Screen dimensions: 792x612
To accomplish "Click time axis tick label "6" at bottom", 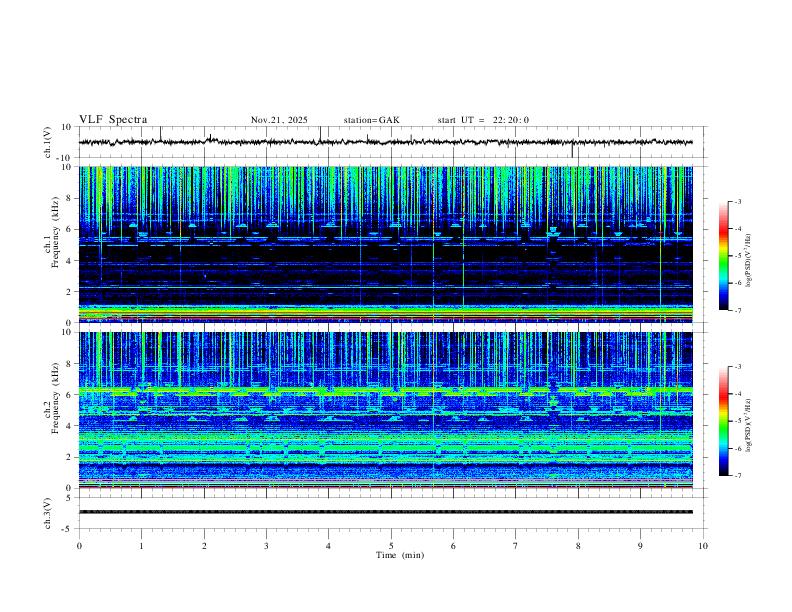I will 454,546.
